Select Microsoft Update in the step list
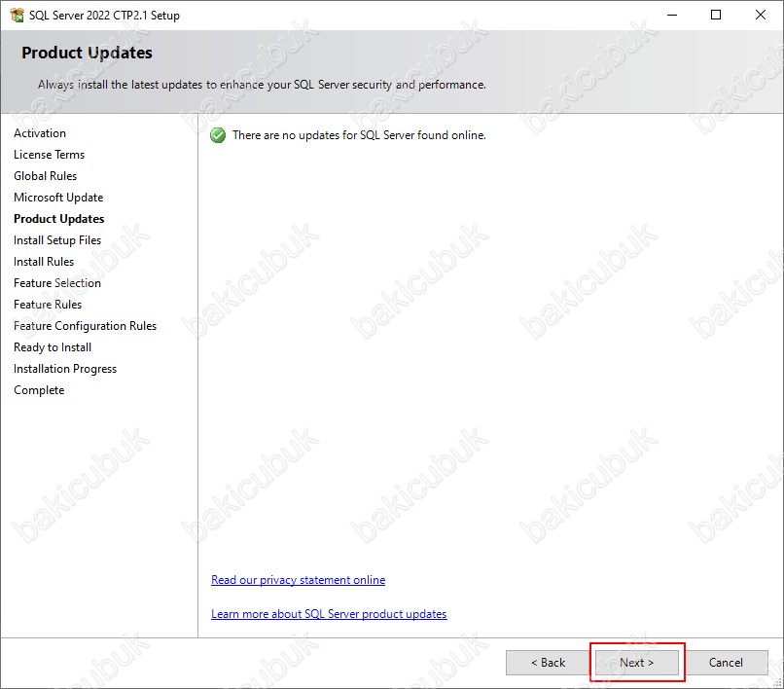The width and height of the screenshot is (784, 689). click(x=58, y=198)
